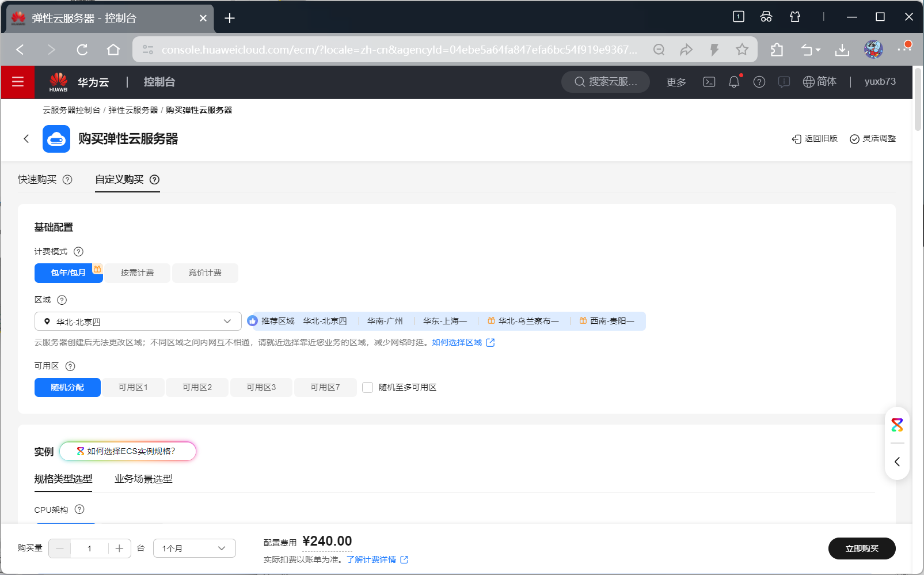Open browser downloads
This screenshot has width=924, height=575.
click(x=842, y=50)
